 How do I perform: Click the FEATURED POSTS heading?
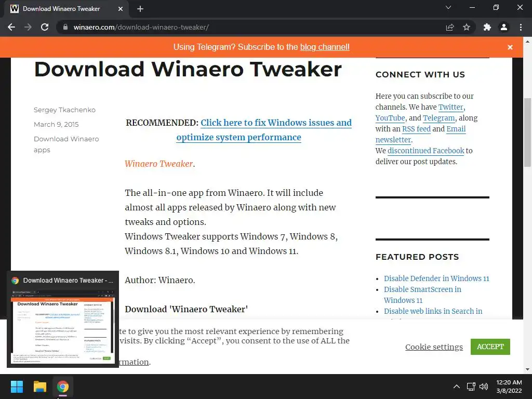pyautogui.click(x=417, y=257)
